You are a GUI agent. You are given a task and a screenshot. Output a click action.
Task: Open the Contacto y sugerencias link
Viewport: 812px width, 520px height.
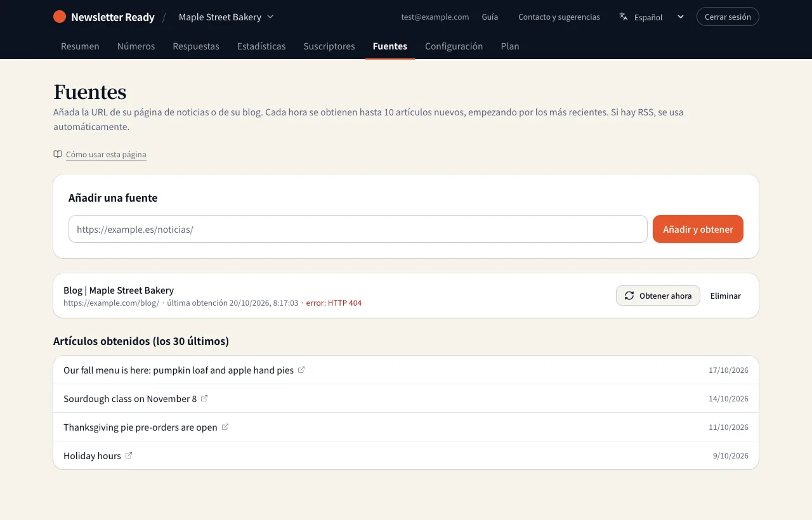[559, 17]
